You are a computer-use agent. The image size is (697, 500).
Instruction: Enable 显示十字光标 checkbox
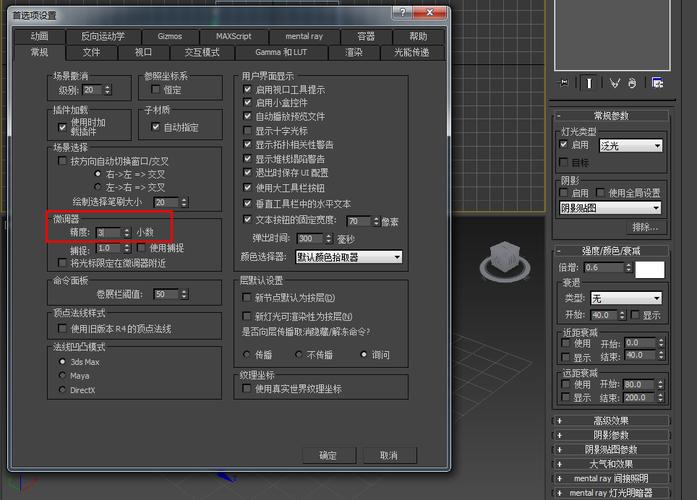[x=248, y=131]
